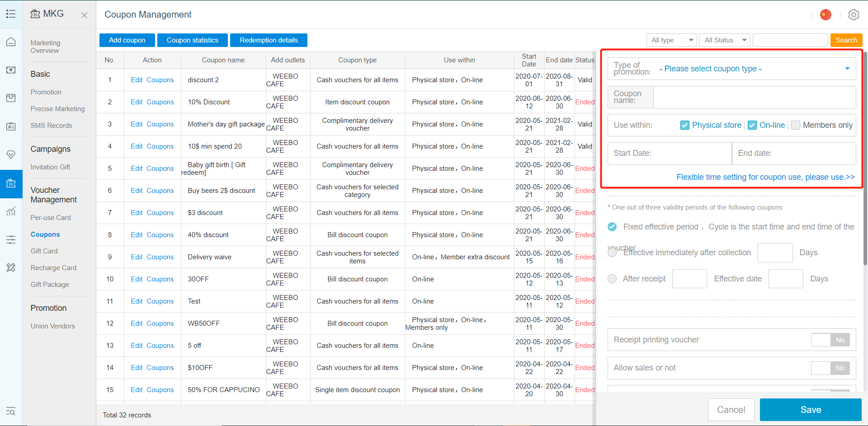Click the form panel vertical scrollbar
The image size is (868, 426).
(x=865, y=158)
